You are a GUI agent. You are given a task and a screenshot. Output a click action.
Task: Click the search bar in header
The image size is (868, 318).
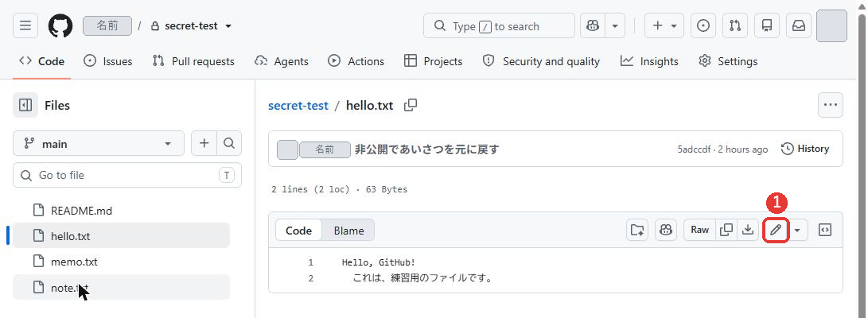[499, 26]
